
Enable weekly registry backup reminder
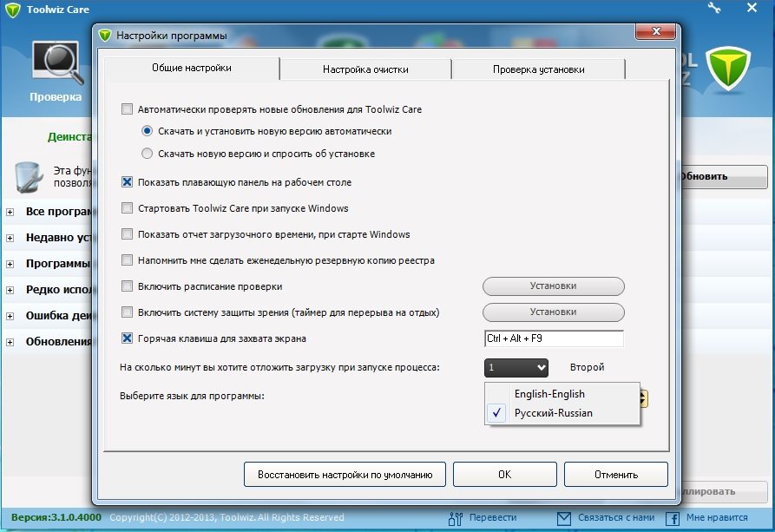coord(127,259)
